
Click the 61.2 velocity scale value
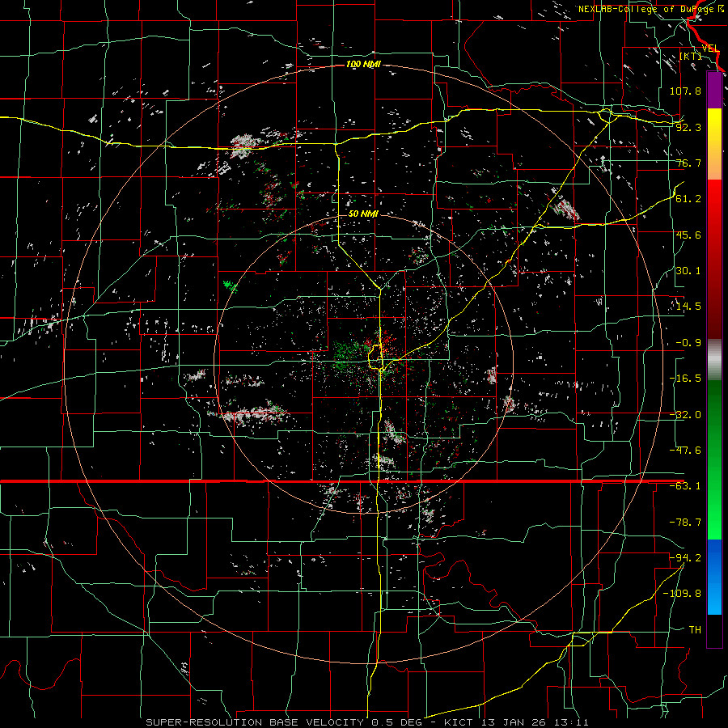(688, 199)
